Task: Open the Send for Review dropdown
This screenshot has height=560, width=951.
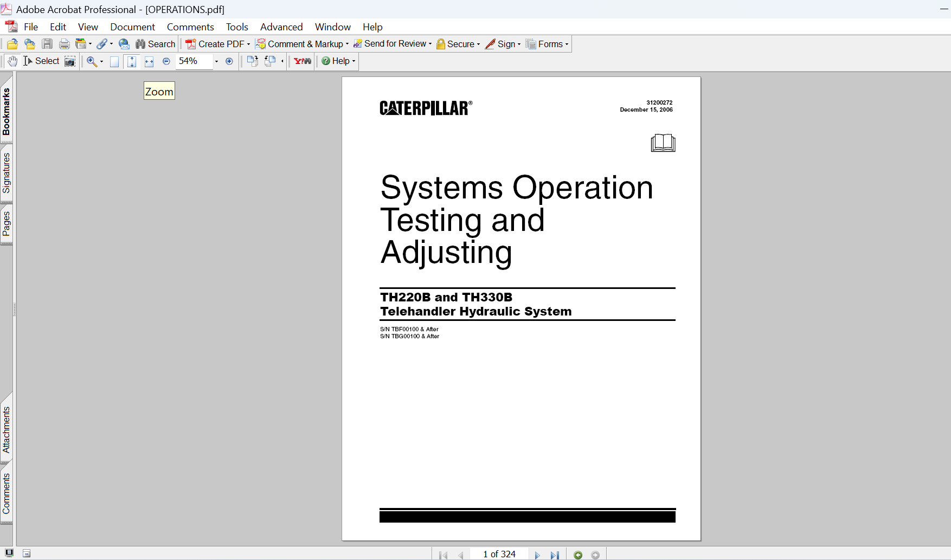Action: click(393, 44)
